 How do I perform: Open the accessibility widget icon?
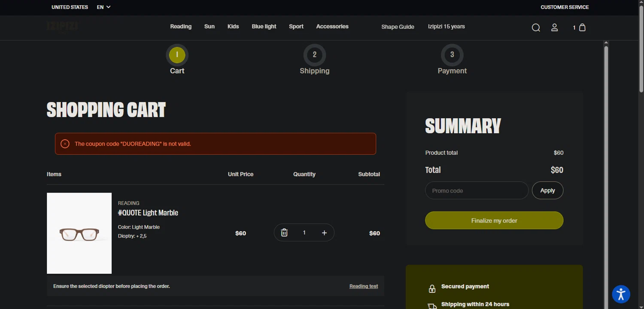[621, 294]
